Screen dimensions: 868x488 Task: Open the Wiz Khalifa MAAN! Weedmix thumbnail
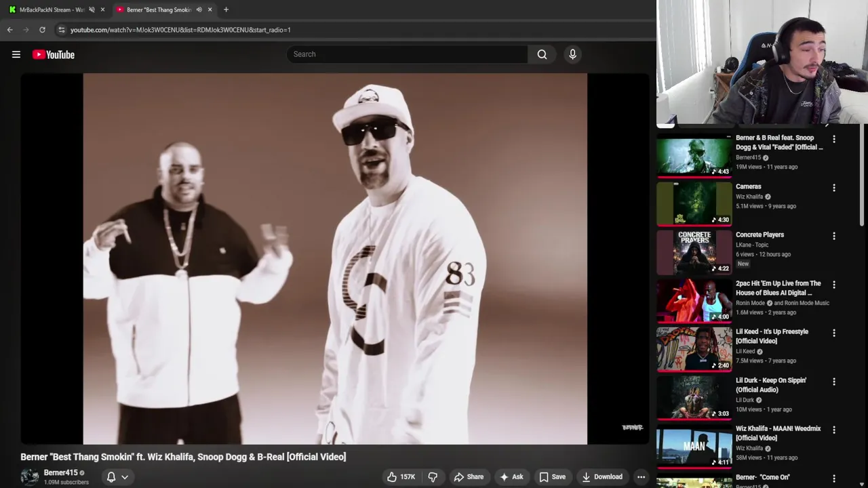[x=694, y=446]
